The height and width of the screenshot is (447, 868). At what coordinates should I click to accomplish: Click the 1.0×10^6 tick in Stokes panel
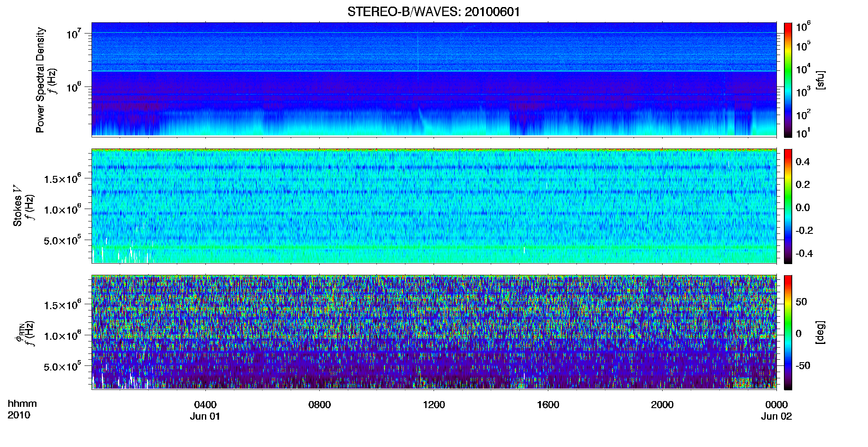pyautogui.click(x=63, y=209)
